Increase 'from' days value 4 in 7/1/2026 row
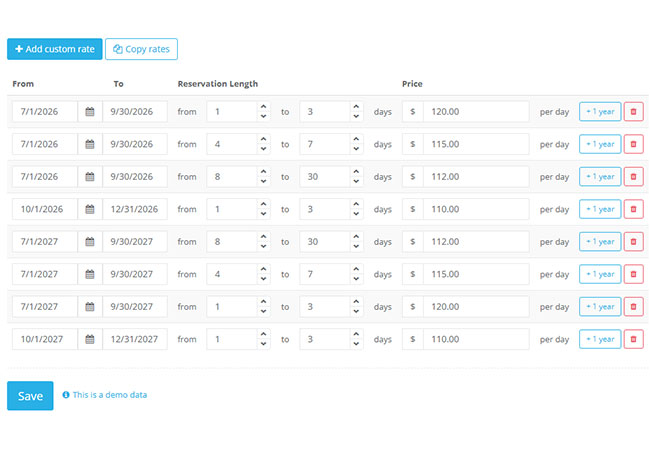 tap(264, 139)
